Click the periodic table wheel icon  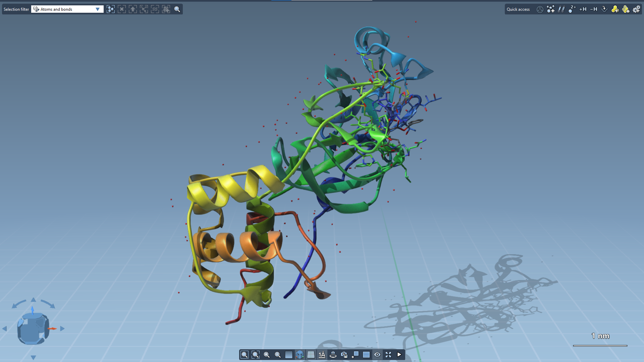point(540,9)
